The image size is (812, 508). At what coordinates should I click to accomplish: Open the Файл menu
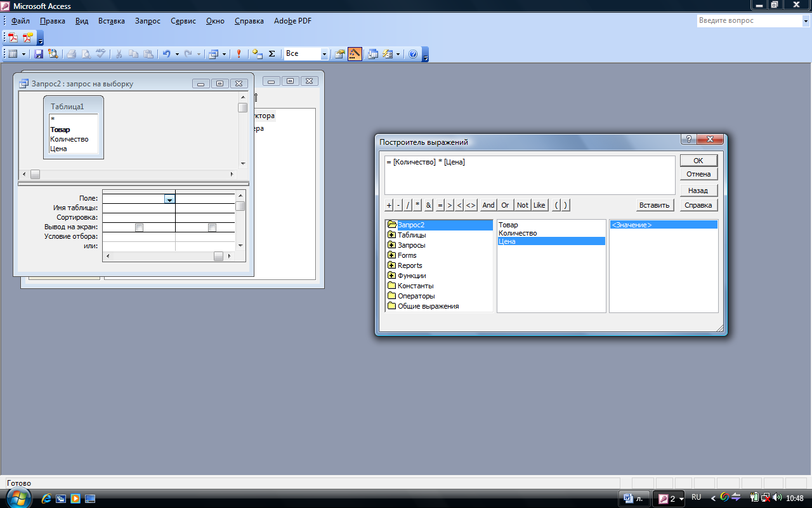[x=20, y=21]
